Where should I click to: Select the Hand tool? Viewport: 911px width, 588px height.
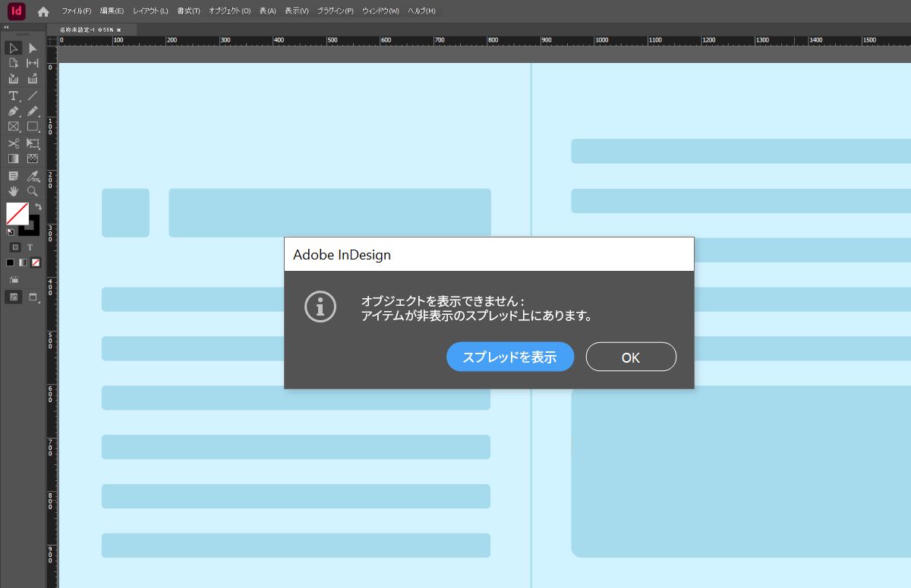click(x=14, y=191)
